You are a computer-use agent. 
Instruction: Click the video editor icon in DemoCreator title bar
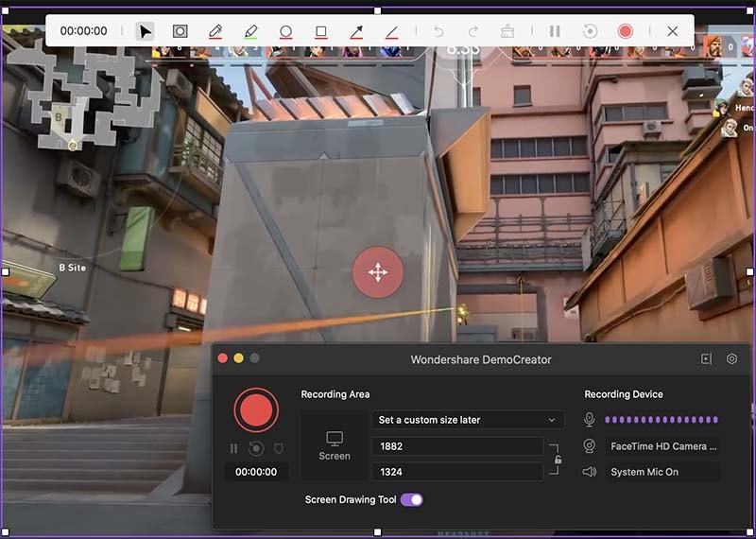pos(706,359)
